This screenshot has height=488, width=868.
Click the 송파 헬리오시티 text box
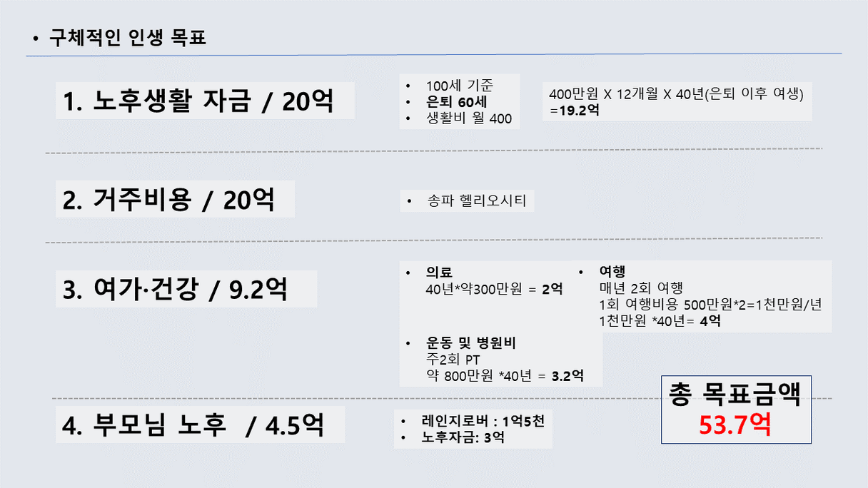click(x=476, y=201)
